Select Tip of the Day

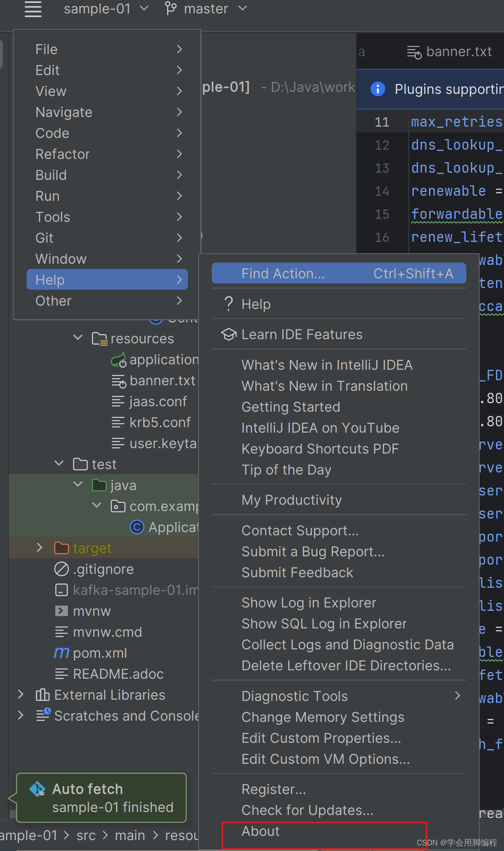click(339, 470)
